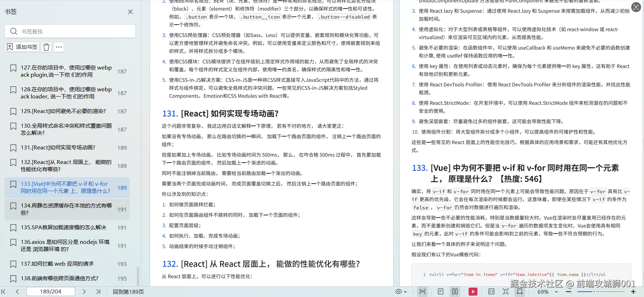Open bookmark 127 about webpack plugin
Screen dimensions: 644x297
pyautogui.click(x=67, y=71)
